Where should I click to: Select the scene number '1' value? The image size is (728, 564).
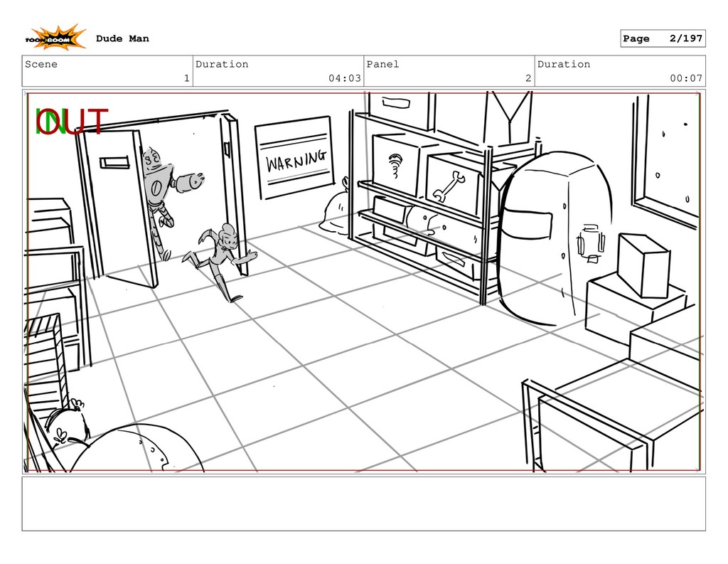187,78
